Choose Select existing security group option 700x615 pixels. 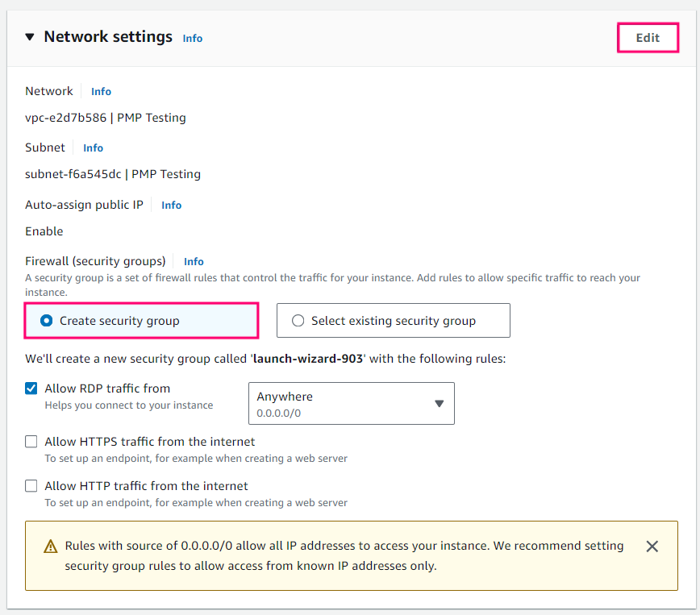coord(298,321)
